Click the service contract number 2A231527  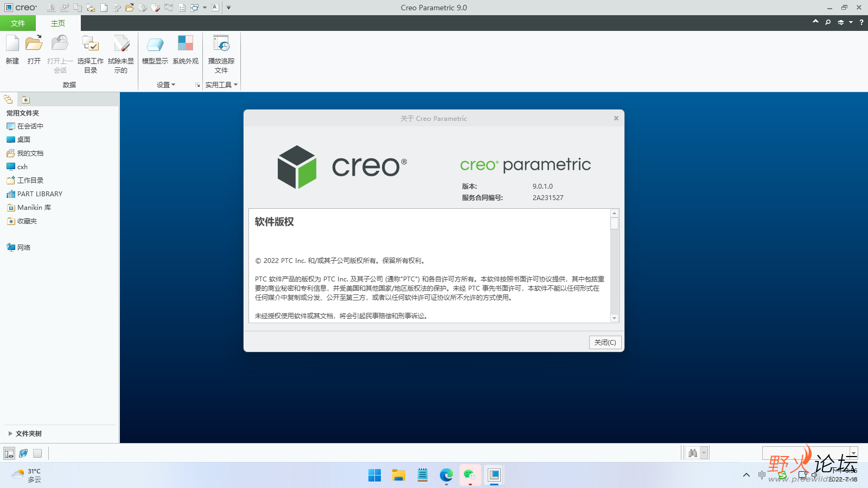[548, 198]
